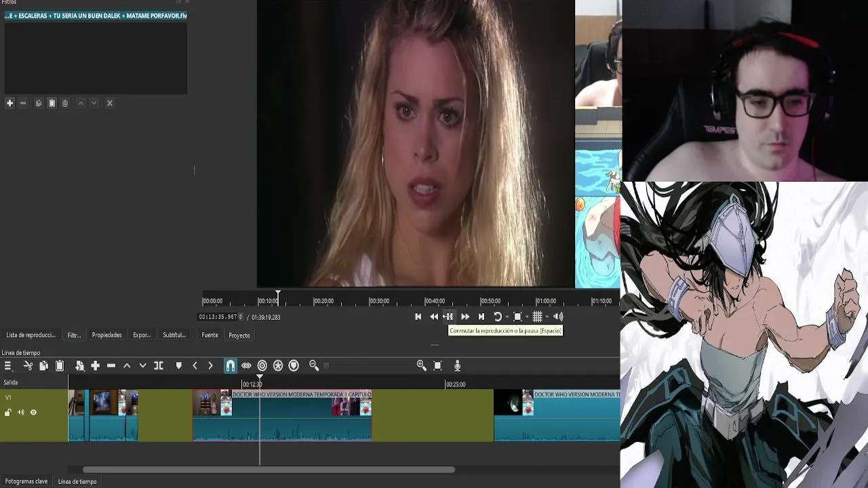Image resolution: width=868 pixels, height=488 pixels.
Task: Skip to the start of the video
Action: 418,317
